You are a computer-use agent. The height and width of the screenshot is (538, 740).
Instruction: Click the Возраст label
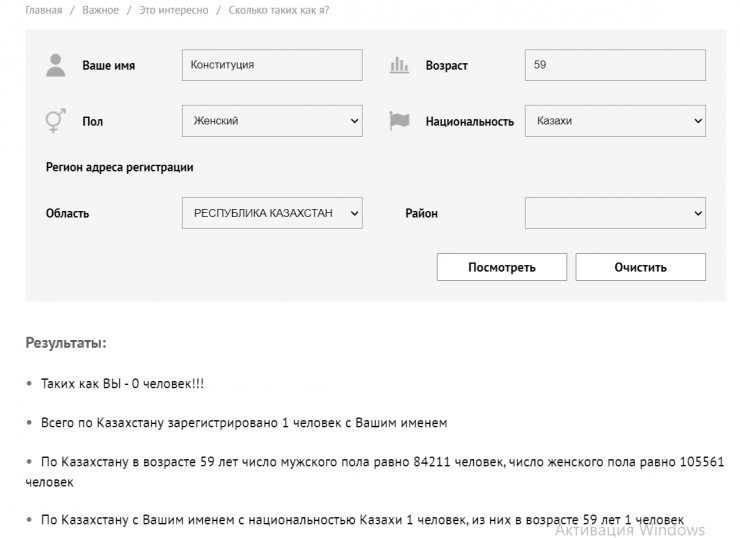pos(446,66)
